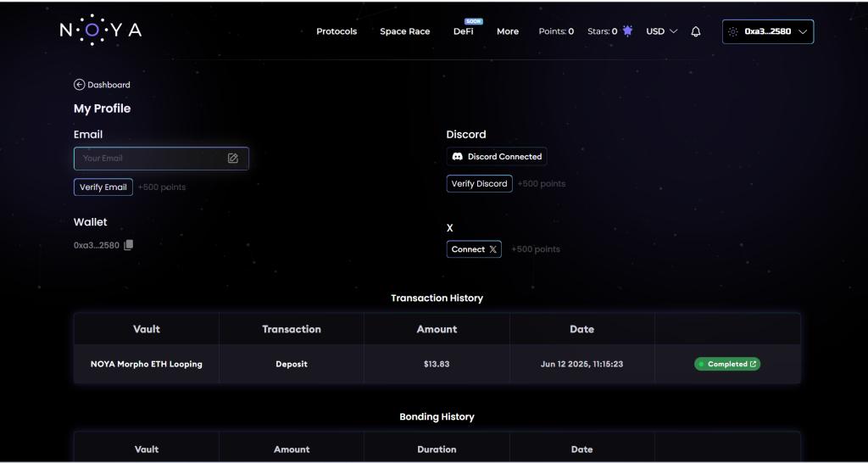
Task: Click the edit icon in the email field
Action: 233,159
